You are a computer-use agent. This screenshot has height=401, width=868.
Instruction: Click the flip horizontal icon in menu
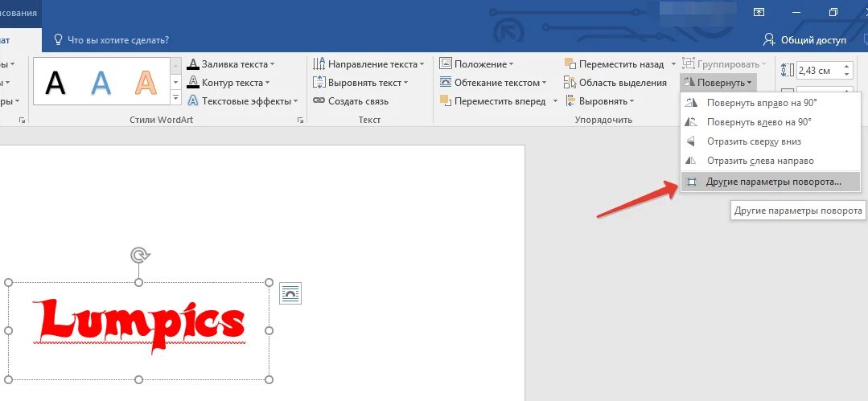(691, 161)
